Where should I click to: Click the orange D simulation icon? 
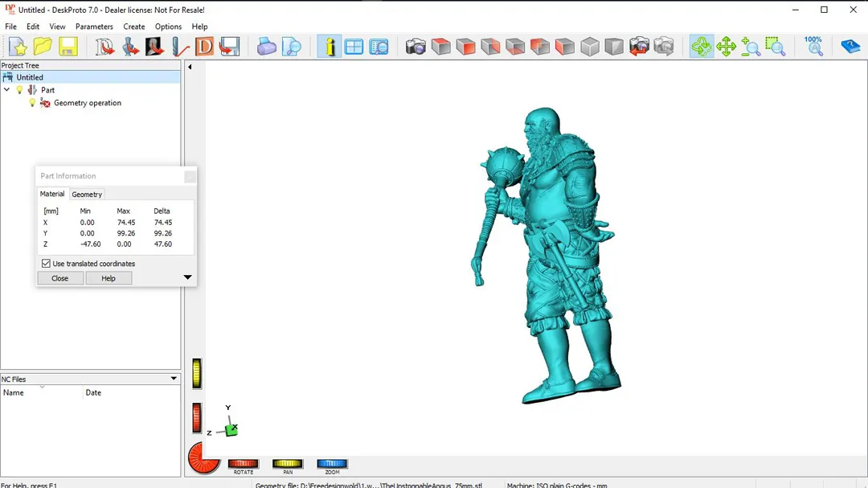[x=204, y=47]
